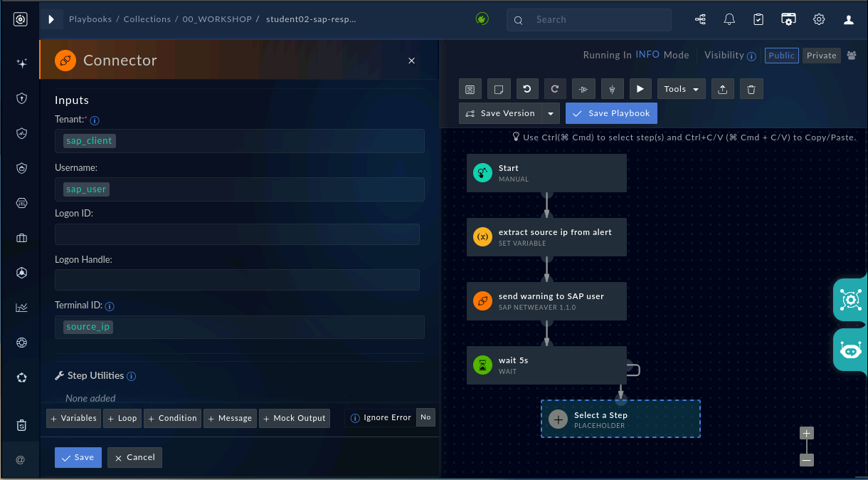
Task: Save the connector step
Action: [x=78, y=457]
